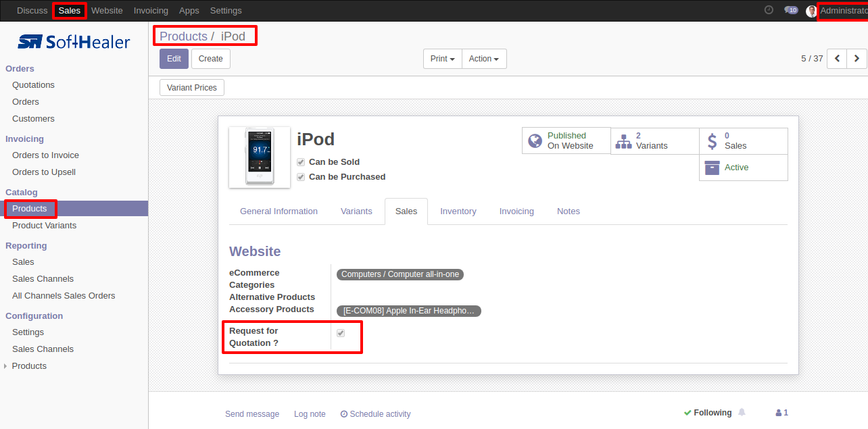Click Schedule activity link
Image resolution: width=868 pixels, height=429 pixels.
[375, 414]
